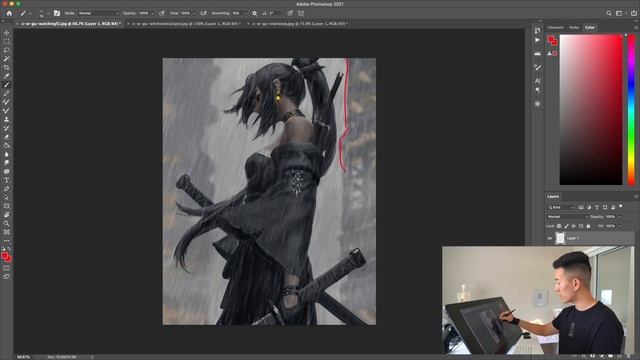Select the Hand tool
The height and width of the screenshot is (360, 640).
(x=6, y=215)
